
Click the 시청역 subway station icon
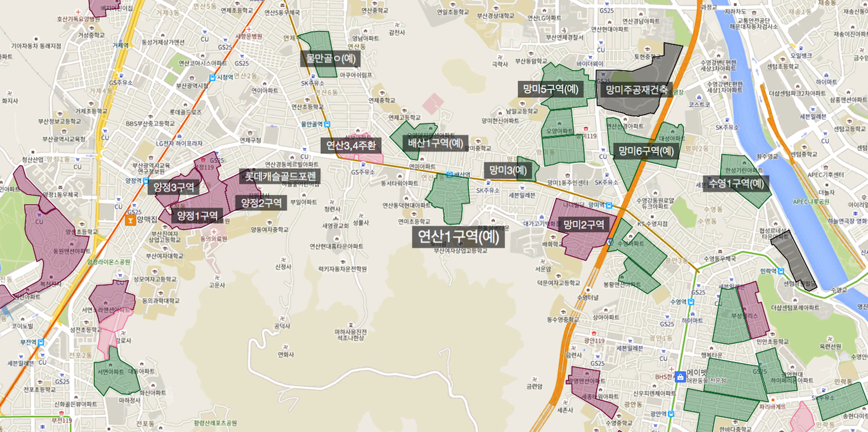pyautogui.click(x=212, y=78)
